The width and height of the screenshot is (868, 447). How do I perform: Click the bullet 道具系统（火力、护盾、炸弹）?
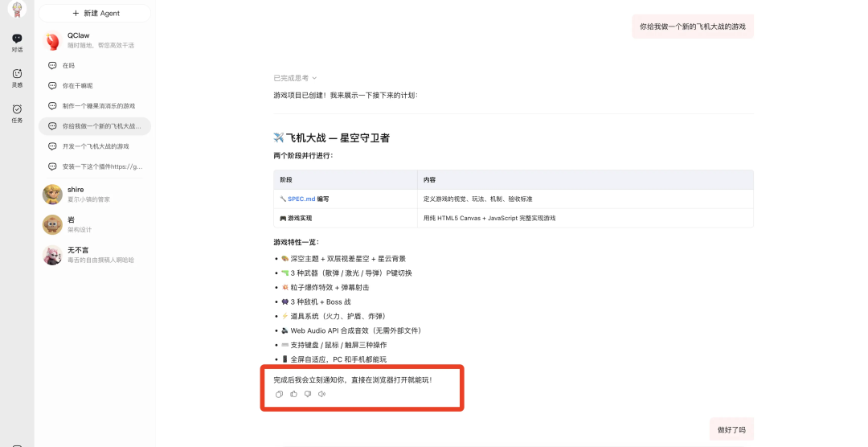tap(334, 316)
